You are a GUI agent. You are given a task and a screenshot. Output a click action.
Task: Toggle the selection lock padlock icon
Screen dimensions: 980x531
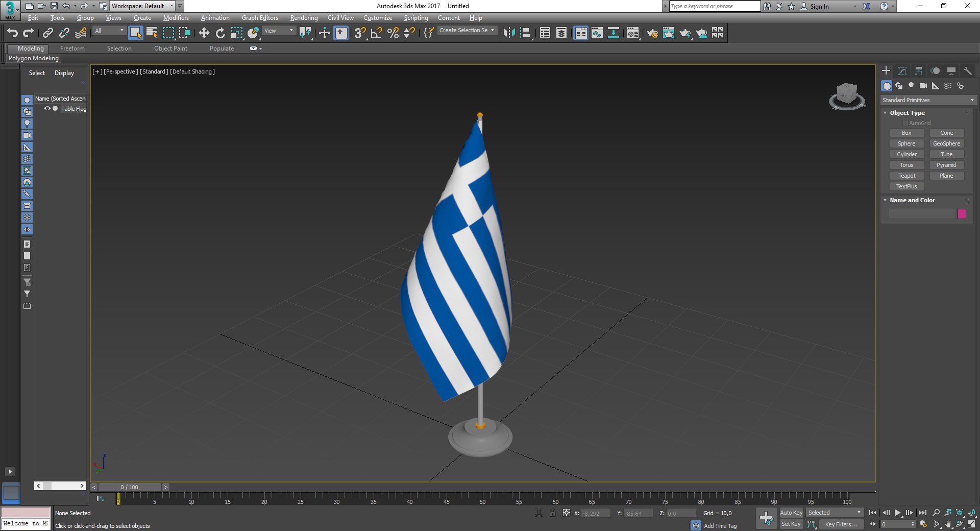pos(553,513)
